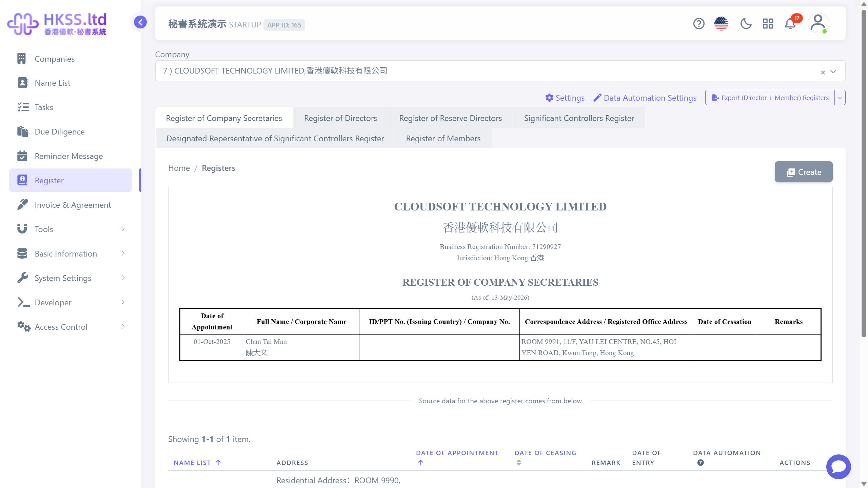Viewport: 868px width, 488px height.
Task: Open Reminder Message in the sidebar
Action: 71,156
